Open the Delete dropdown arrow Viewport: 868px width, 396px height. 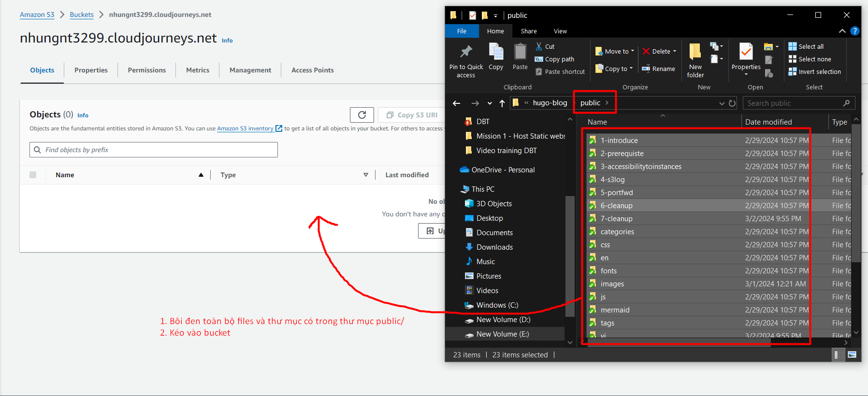[675, 51]
